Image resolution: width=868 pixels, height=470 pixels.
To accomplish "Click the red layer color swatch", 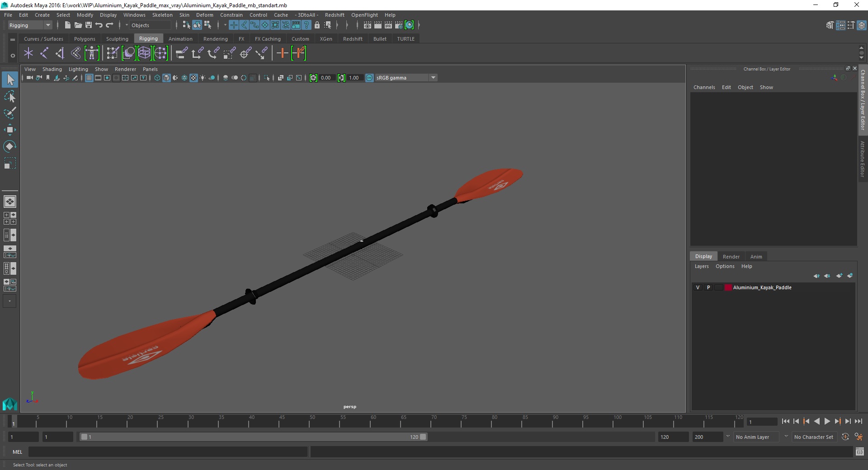I will (x=728, y=287).
